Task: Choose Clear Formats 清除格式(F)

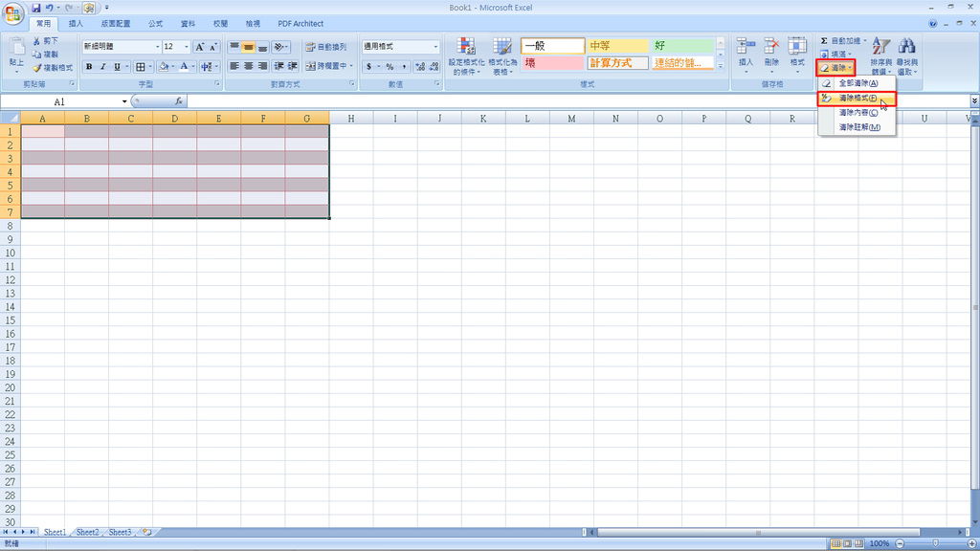Action: (857, 99)
